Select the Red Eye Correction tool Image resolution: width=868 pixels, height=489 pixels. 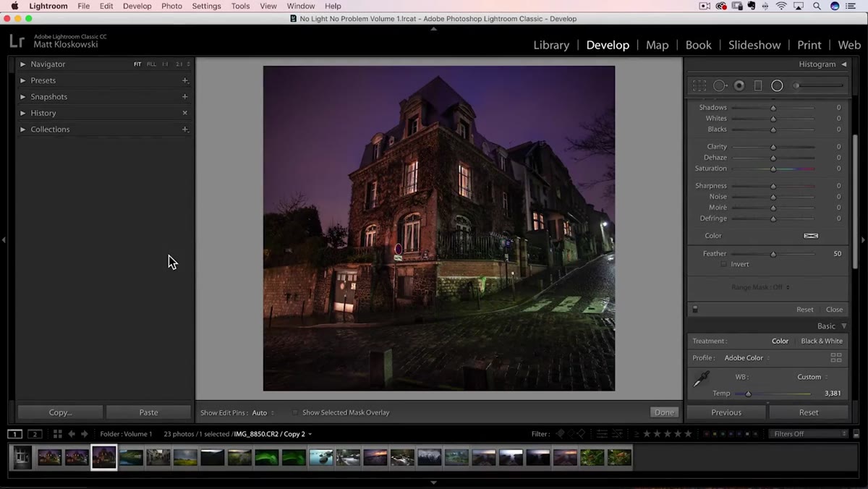click(x=739, y=85)
